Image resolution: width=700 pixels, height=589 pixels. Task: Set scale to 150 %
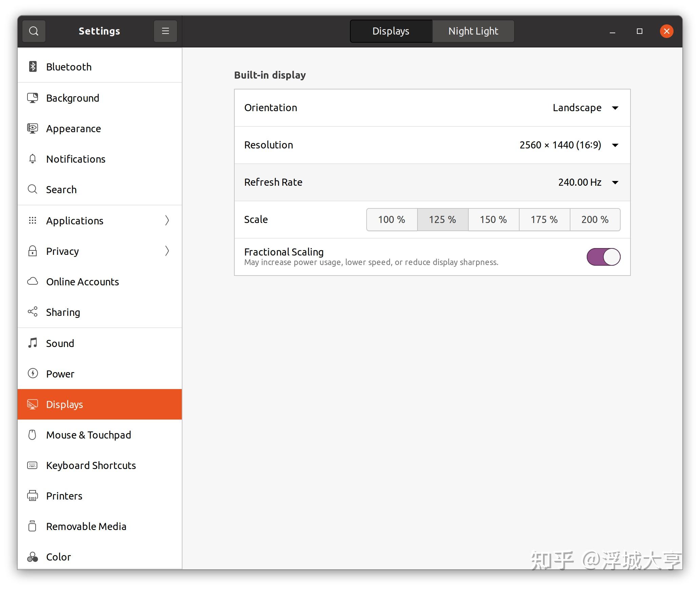click(x=493, y=220)
